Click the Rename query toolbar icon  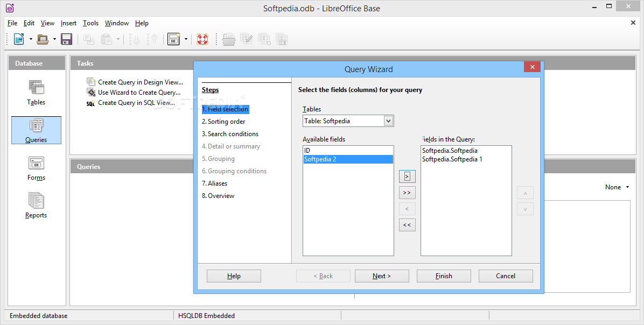[282, 39]
